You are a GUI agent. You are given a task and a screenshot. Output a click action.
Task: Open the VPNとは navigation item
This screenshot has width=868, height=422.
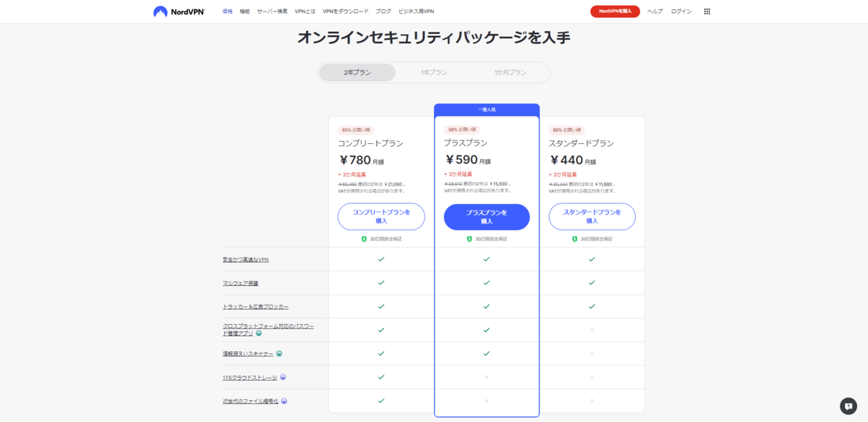(305, 12)
